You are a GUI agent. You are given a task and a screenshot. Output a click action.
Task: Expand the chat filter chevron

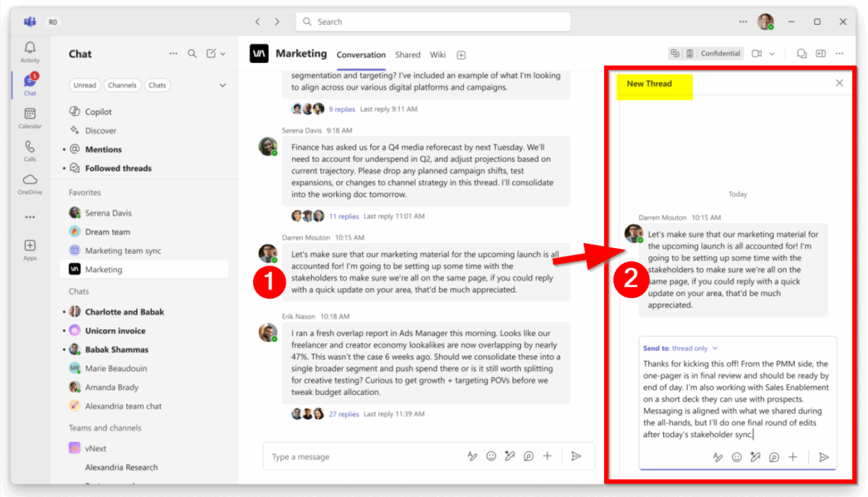click(222, 85)
